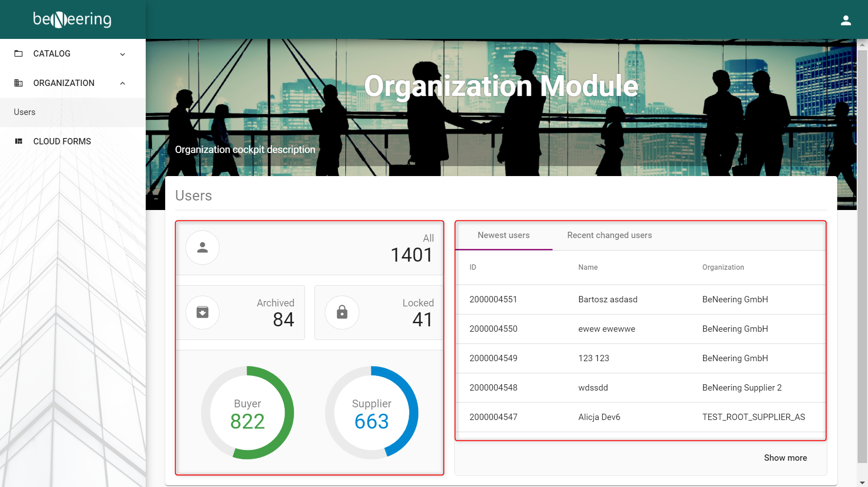Screen dimensions: 868x487
Task: Select the Newest users tab
Action: 503,235
